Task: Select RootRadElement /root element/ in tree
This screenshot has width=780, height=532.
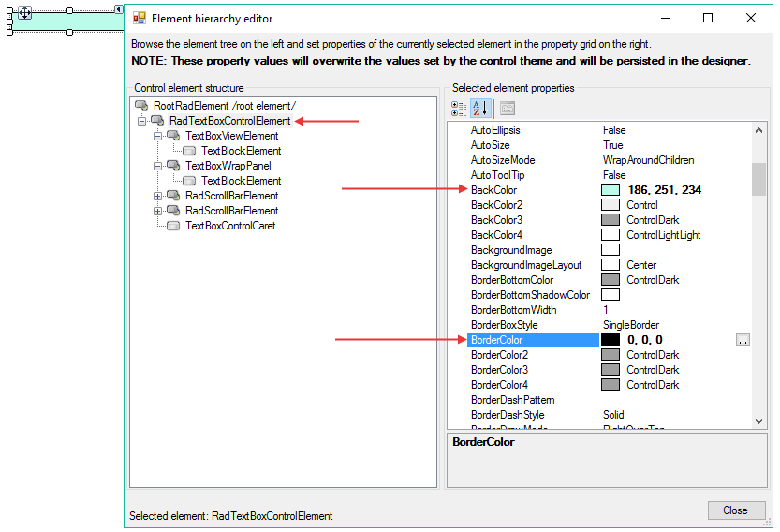Action: pyautogui.click(x=225, y=106)
